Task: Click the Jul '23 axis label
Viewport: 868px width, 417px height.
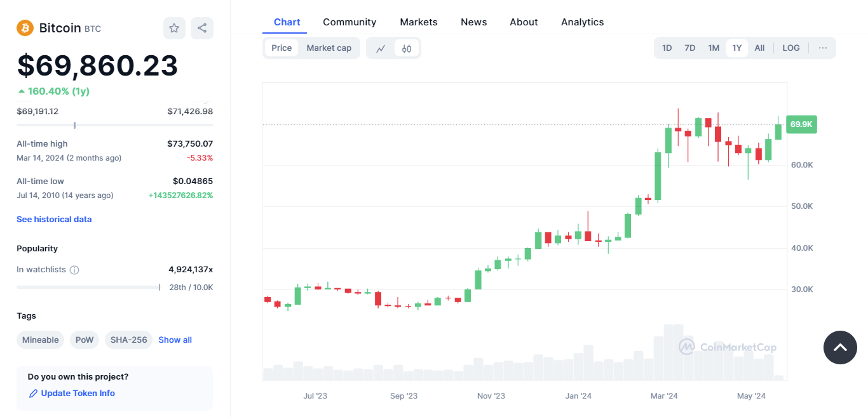Action: [315, 396]
